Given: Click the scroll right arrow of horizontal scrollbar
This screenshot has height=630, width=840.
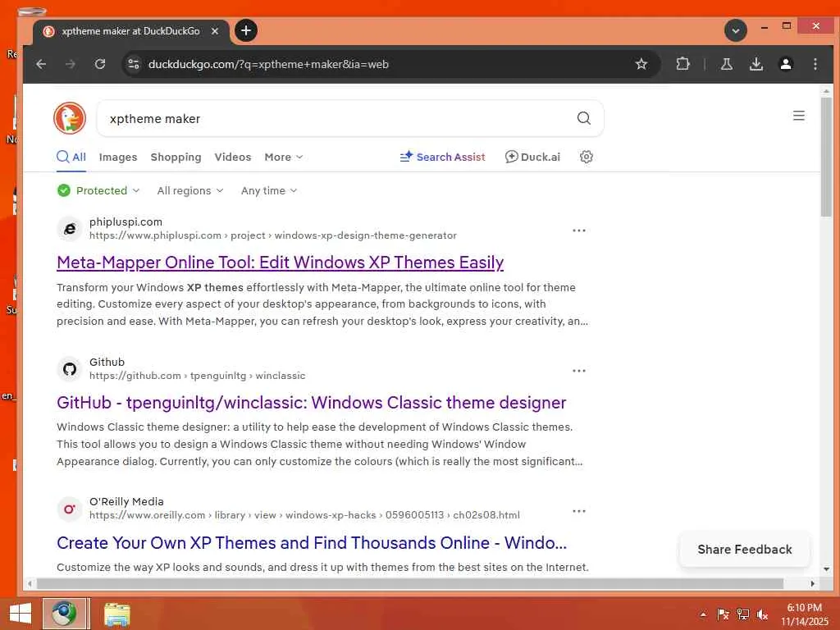Looking at the screenshot, I should point(813,583).
